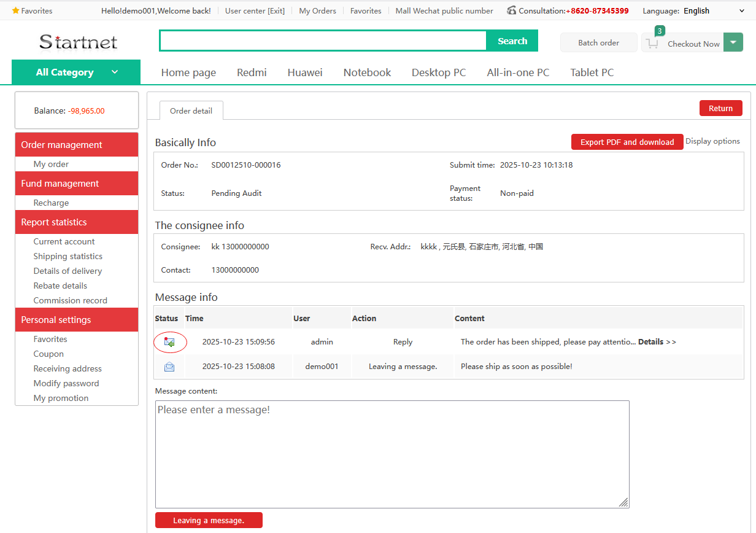
Task: Click the consultation phone icon
Action: [512, 10]
